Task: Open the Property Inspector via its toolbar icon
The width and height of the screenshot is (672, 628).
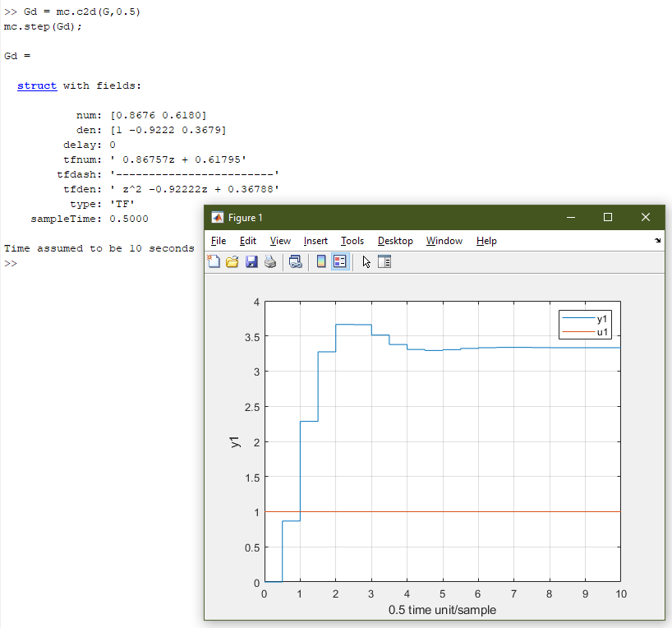Action: [384, 261]
